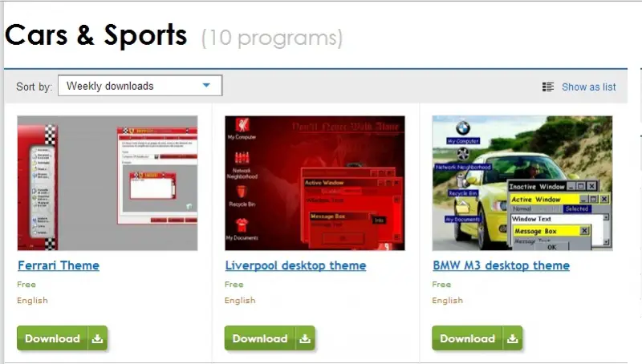
Task: Click the list view icon beside Show as list
Action: pos(548,87)
